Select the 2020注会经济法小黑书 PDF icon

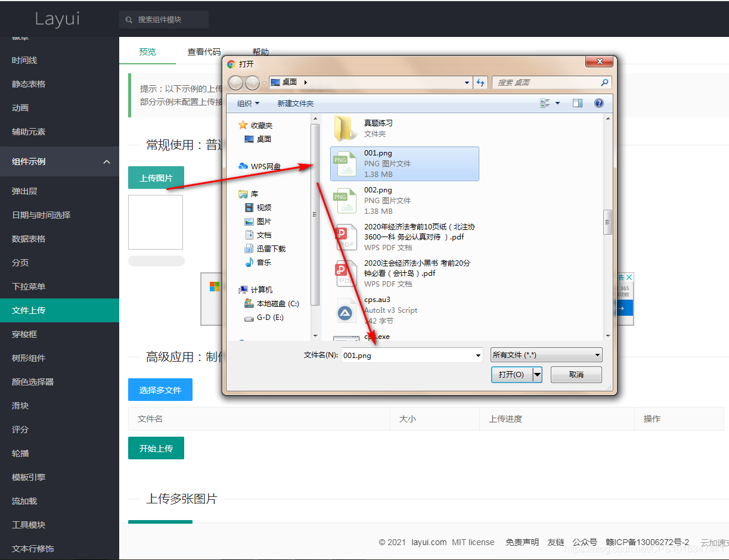click(345, 274)
